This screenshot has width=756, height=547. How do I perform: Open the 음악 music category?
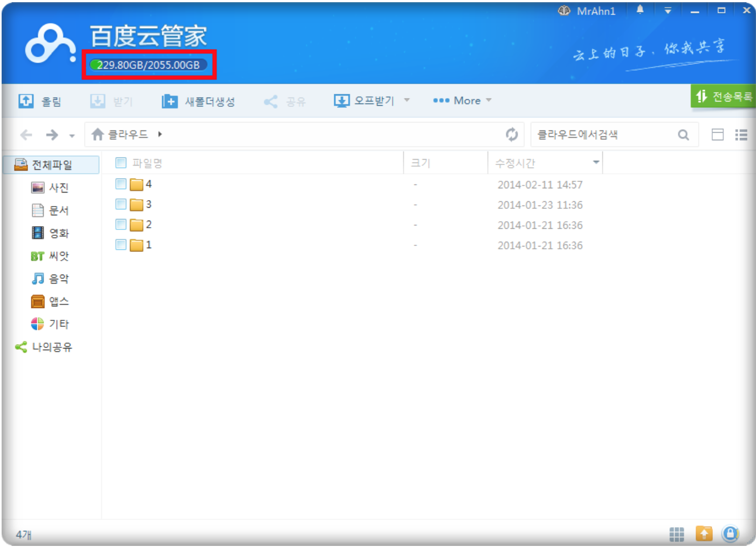click(x=50, y=278)
